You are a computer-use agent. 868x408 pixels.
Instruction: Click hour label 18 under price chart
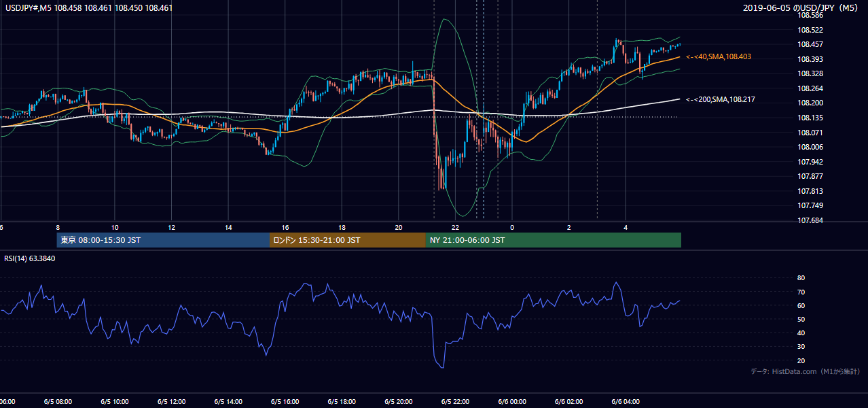(342, 228)
